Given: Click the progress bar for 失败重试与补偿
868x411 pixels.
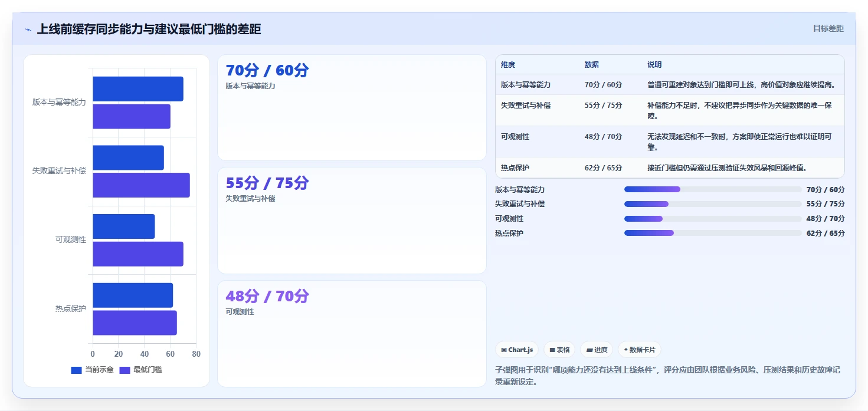Looking at the screenshot, I should click(x=713, y=204).
